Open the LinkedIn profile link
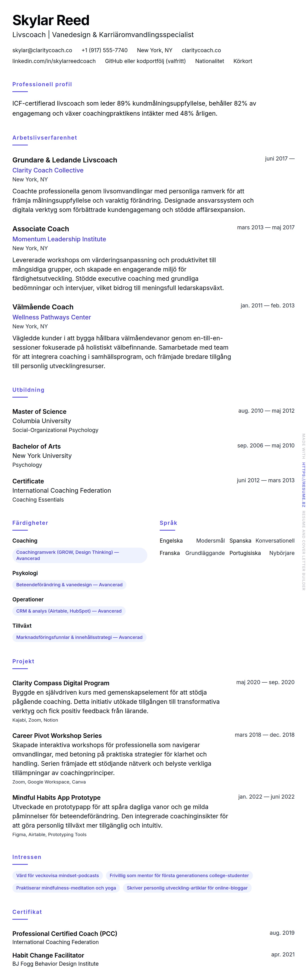 [54, 61]
